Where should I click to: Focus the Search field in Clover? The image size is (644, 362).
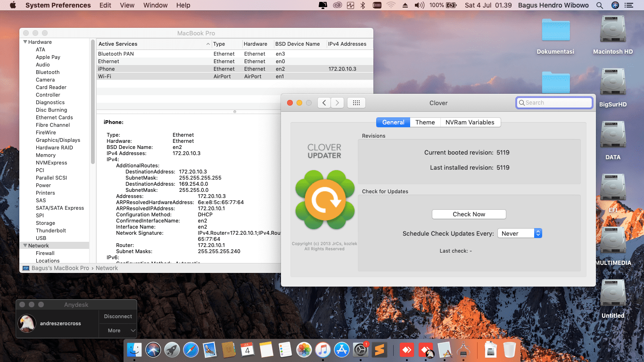coord(554,103)
